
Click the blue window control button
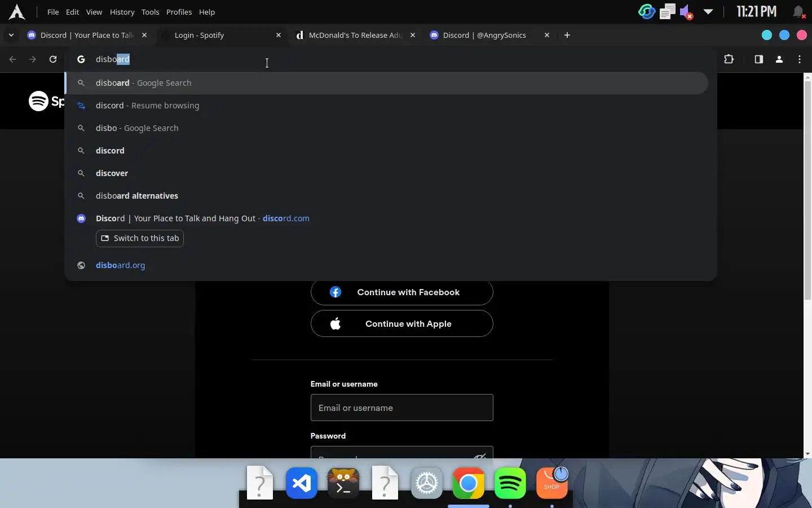click(784, 35)
